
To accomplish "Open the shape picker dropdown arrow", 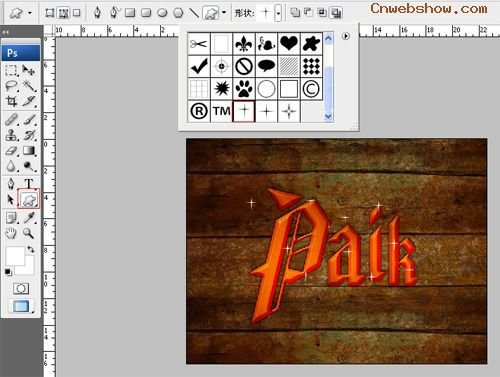I will 278,13.
